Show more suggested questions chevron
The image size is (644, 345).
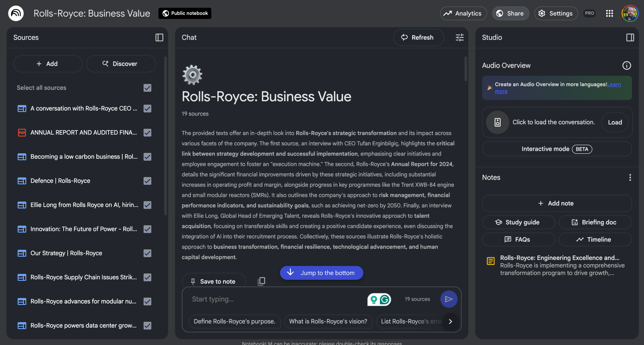click(x=451, y=321)
